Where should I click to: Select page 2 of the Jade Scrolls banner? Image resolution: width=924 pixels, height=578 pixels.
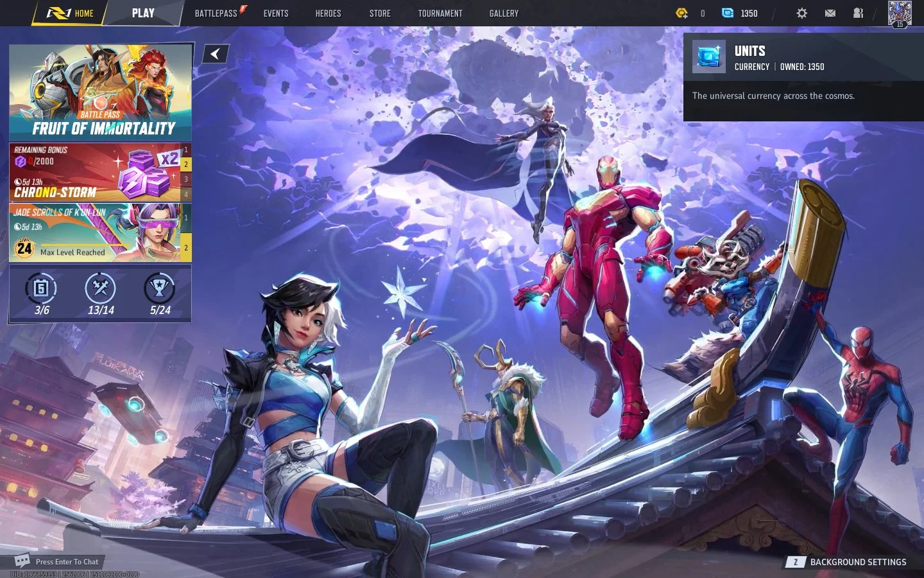pos(186,247)
